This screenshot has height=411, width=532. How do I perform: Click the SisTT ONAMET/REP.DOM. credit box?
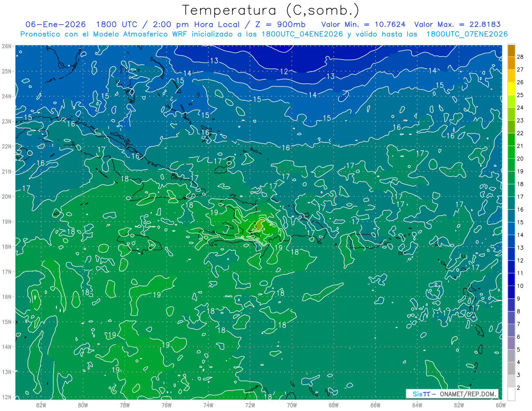(x=452, y=394)
